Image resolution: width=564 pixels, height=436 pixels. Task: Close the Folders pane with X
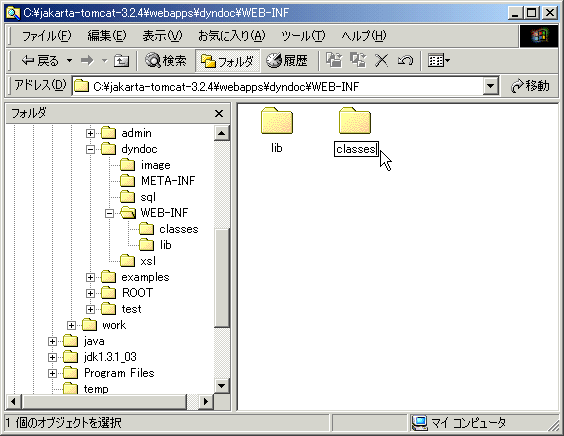pos(219,114)
